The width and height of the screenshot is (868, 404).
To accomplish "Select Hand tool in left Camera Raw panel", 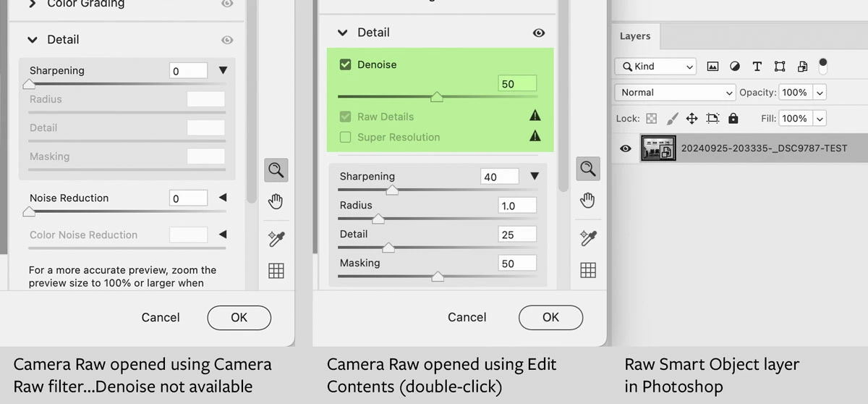I will 276,201.
